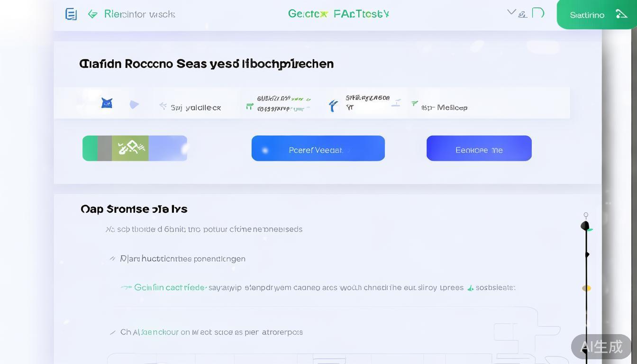Toggle the checkmark beside 'hucticnthes' list item

click(112, 258)
